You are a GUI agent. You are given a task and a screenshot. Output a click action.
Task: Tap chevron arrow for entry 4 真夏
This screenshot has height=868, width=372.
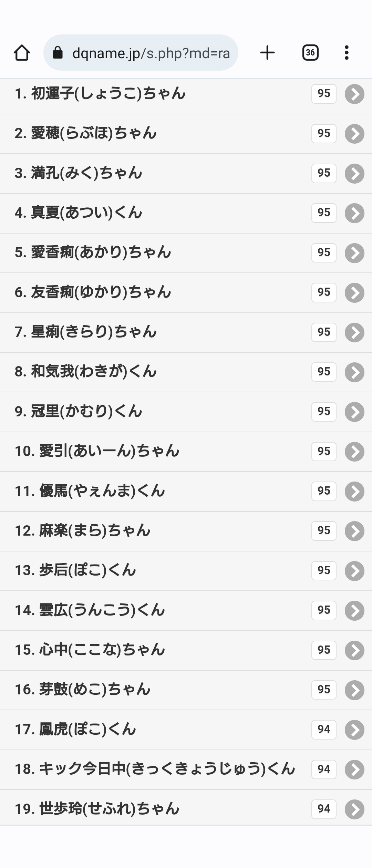354,213
